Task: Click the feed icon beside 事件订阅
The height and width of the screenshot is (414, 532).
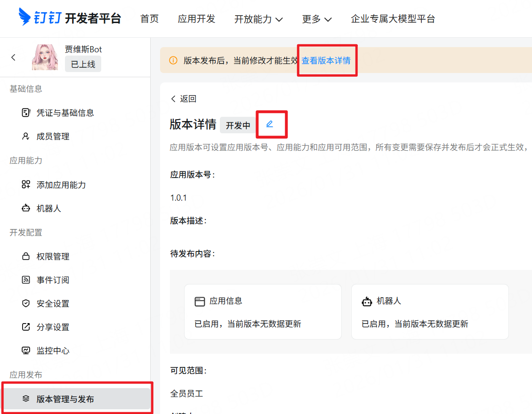Action: tap(26, 280)
